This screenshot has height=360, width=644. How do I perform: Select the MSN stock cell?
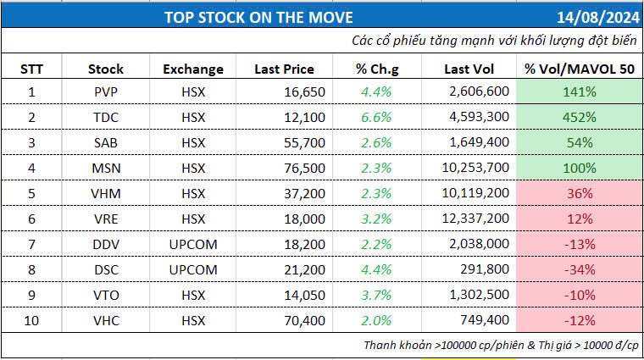[x=105, y=168]
